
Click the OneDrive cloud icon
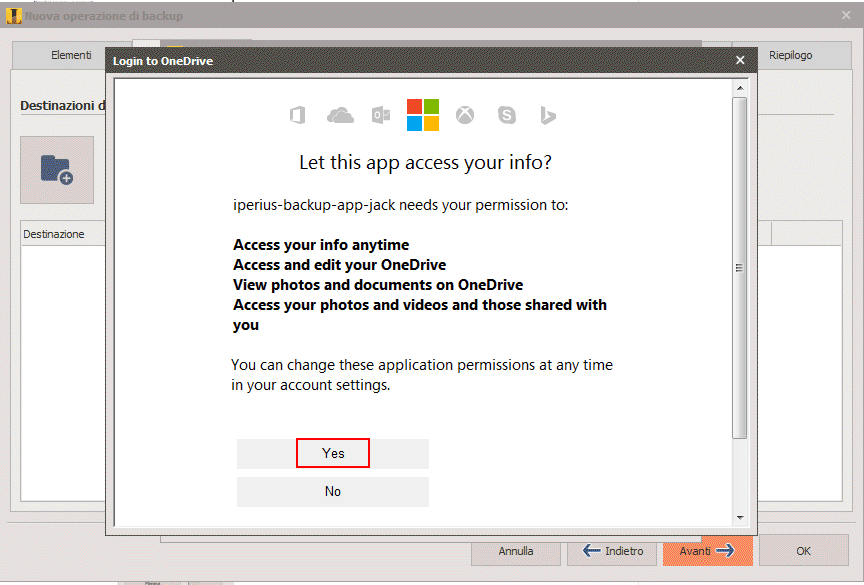pyautogui.click(x=341, y=115)
